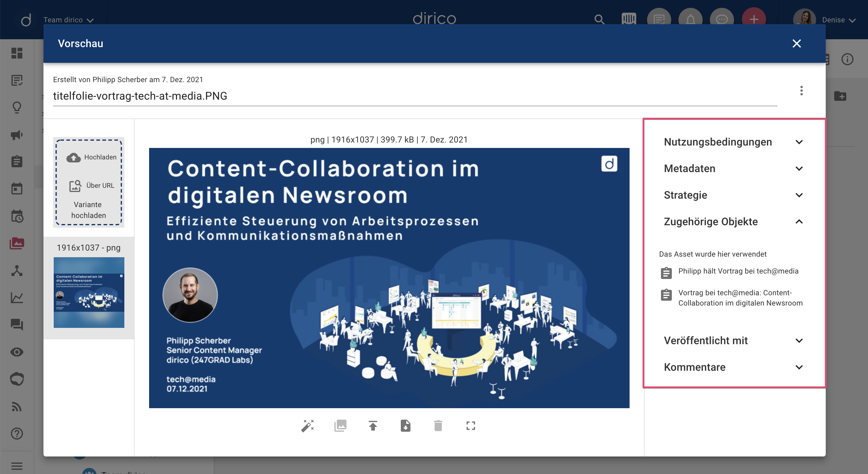This screenshot has width=868, height=474.
Task: Open the media library images sidebar icon
Action: [x=17, y=243]
